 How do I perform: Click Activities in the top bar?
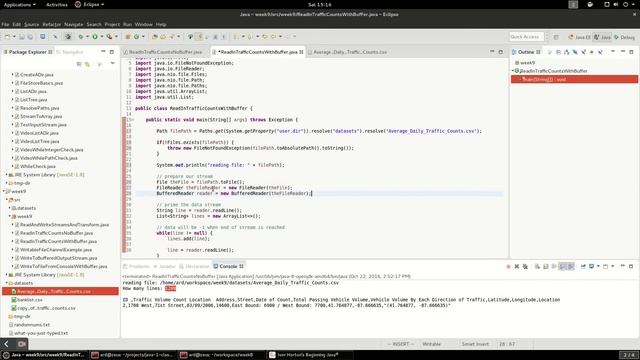coord(57,4)
